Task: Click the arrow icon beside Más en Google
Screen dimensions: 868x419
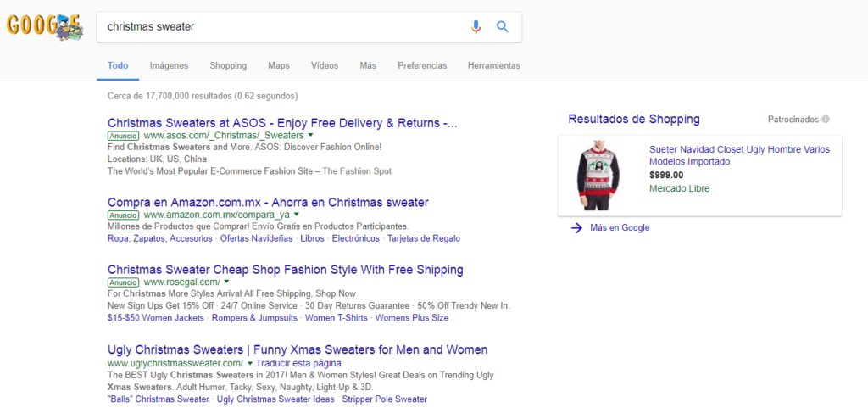Action: [576, 227]
